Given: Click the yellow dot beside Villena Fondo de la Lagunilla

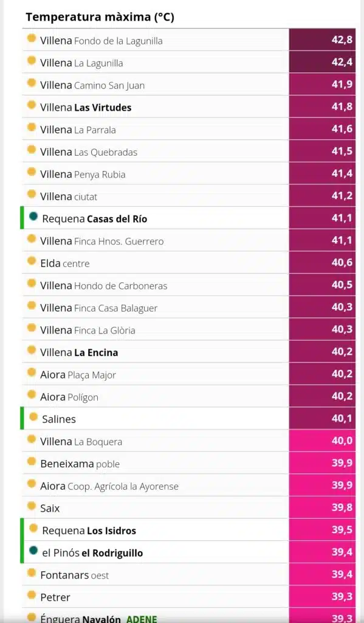Looking at the screenshot, I should click(32, 38).
